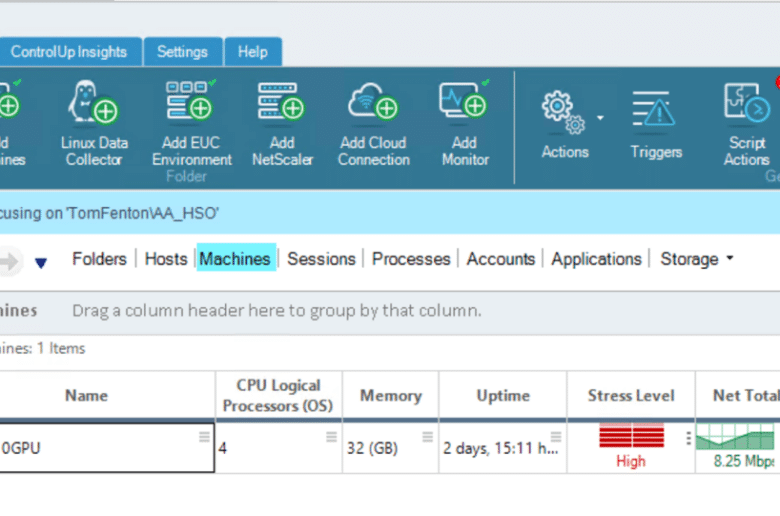This screenshot has height=516, width=780.
Task: Open the Settings ribbon tab
Action: [183, 52]
